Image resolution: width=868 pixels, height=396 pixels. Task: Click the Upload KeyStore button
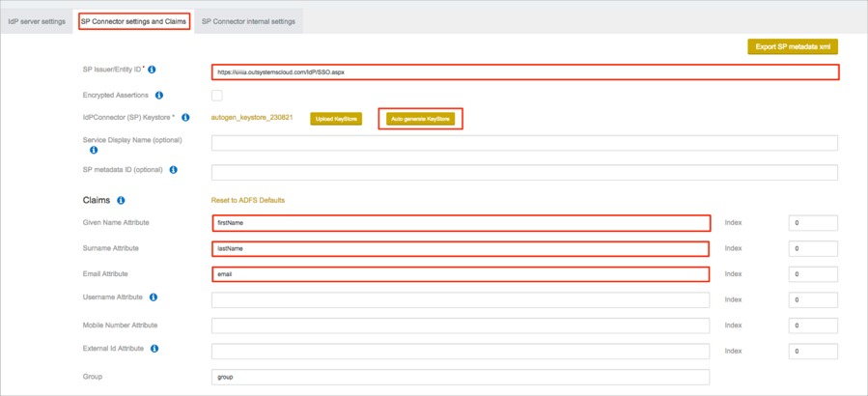336,119
